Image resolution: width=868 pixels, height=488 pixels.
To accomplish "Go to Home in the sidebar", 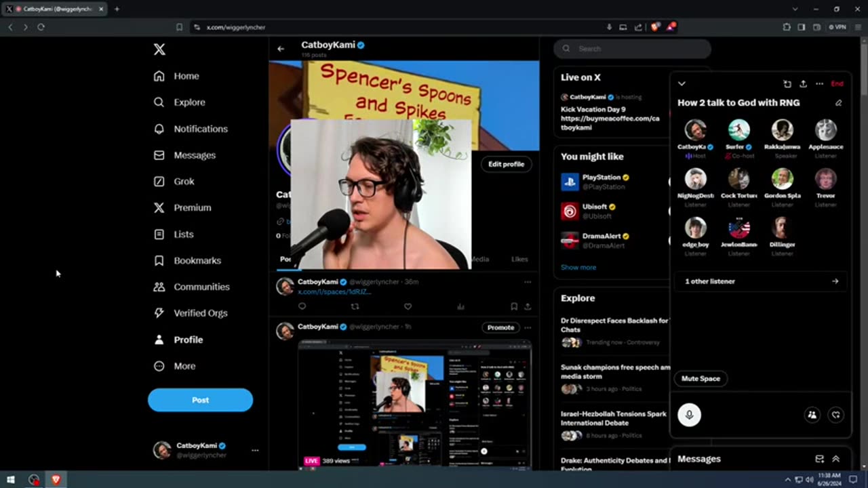I will tap(176, 76).
